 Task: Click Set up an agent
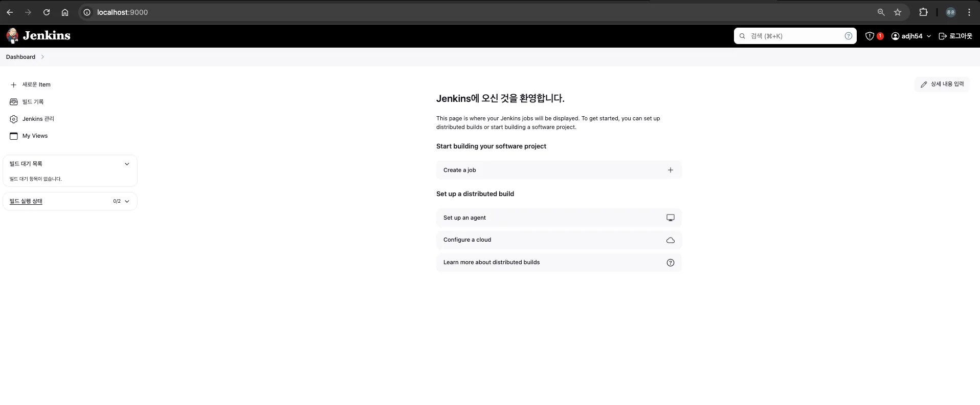coord(559,218)
